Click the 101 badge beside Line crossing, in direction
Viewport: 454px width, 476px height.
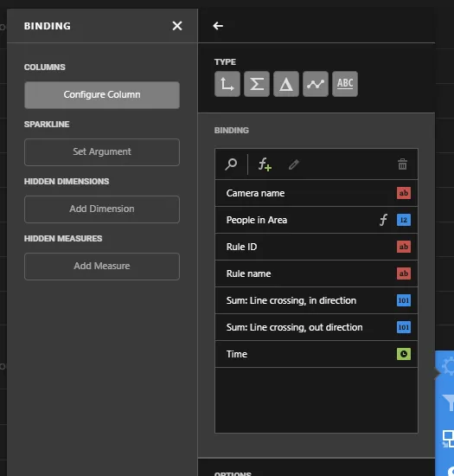pos(404,300)
